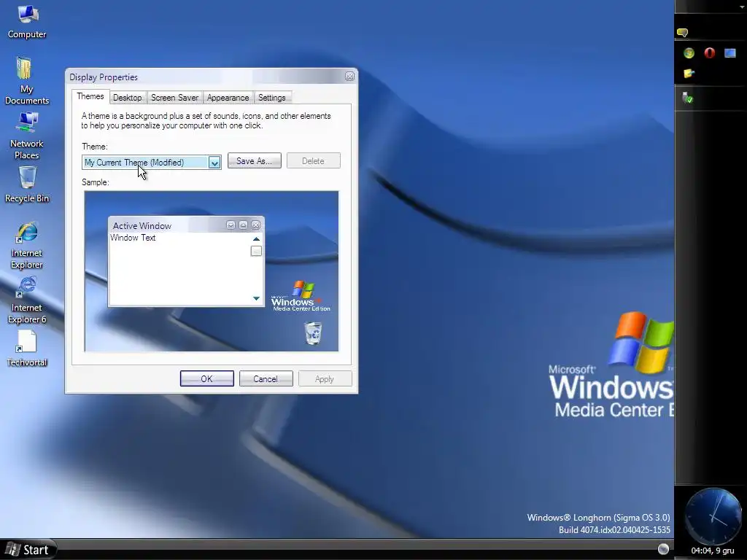Click the sample window maximize button
Viewport: 747px width, 560px height.
243,225
